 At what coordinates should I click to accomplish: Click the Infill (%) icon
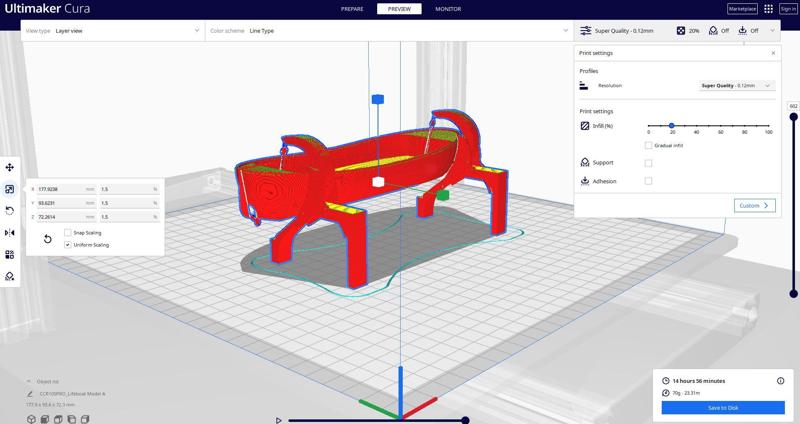(585, 126)
